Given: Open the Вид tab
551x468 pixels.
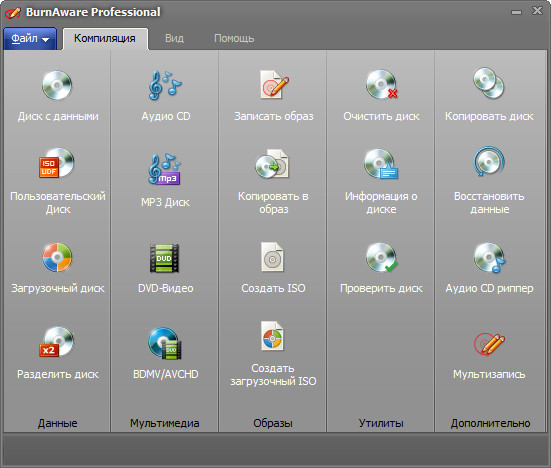Looking at the screenshot, I should click(174, 38).
